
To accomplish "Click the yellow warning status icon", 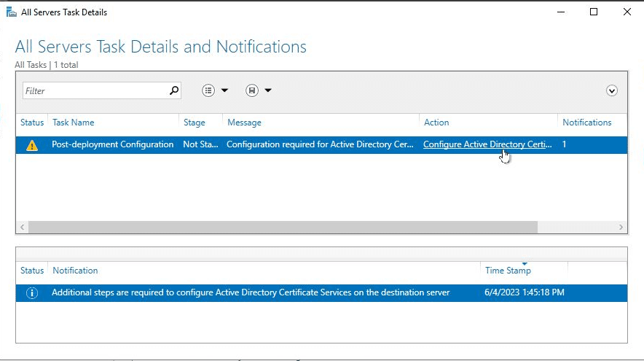I will pyautogui.click(x=31, y=145).
